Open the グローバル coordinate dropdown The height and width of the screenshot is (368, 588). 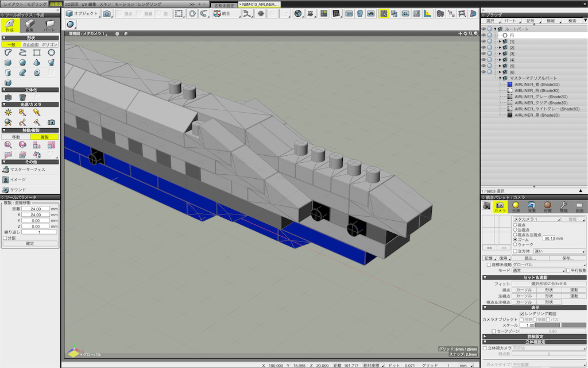(x=548, y=264)
